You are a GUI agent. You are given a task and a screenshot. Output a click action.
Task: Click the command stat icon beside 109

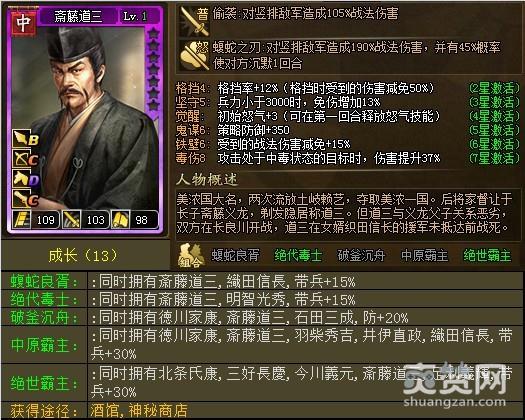(x=22, y=220)
